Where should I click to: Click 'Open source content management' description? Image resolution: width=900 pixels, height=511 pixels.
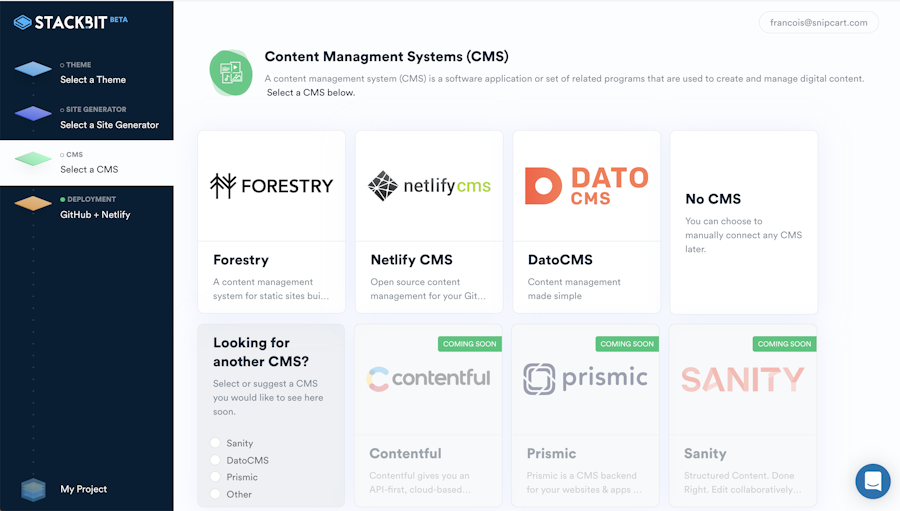(428, 289)
